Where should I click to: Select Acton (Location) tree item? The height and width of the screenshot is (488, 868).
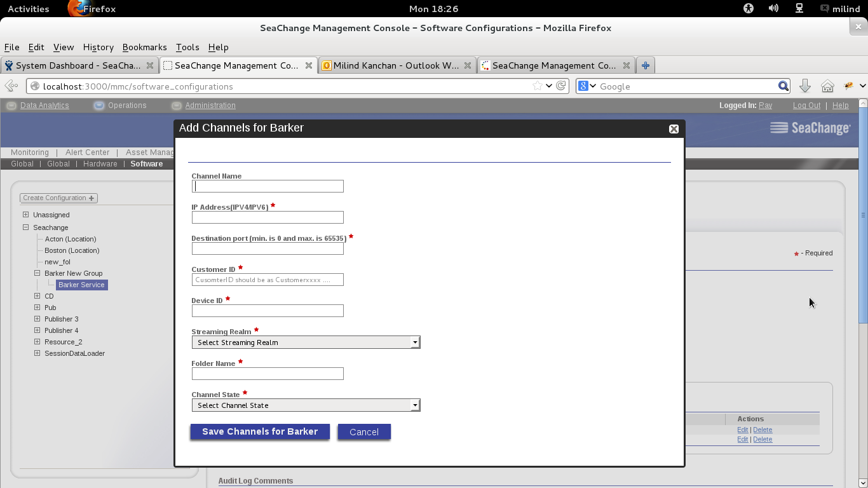point(71,239)
